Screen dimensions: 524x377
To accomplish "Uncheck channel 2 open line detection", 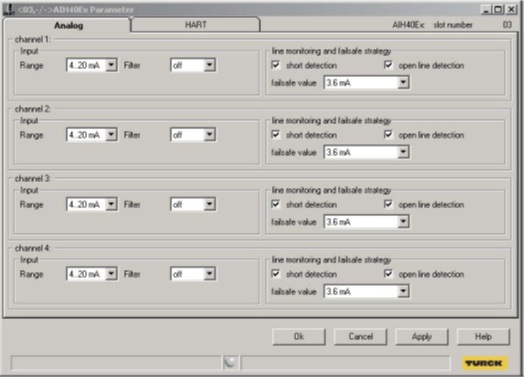I will (388, 134).
